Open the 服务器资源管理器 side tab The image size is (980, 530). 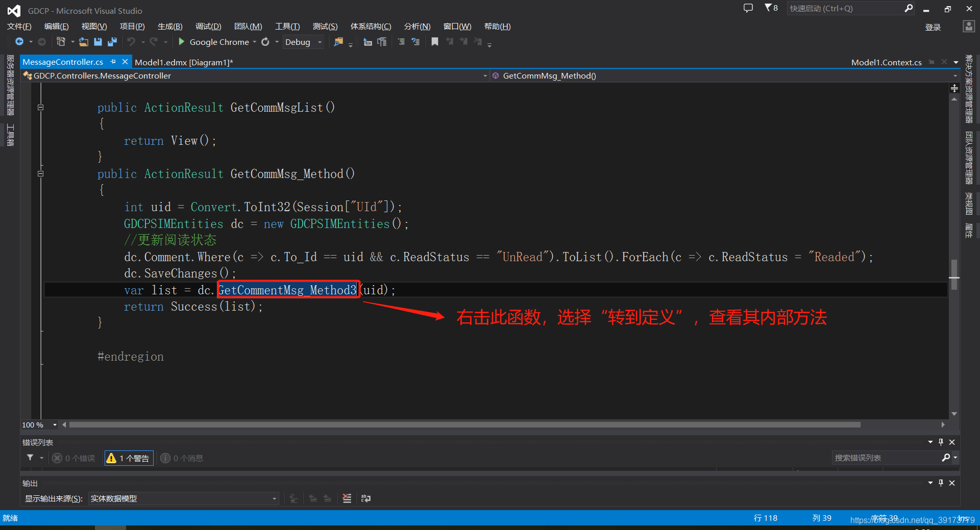tap(10, 85)
